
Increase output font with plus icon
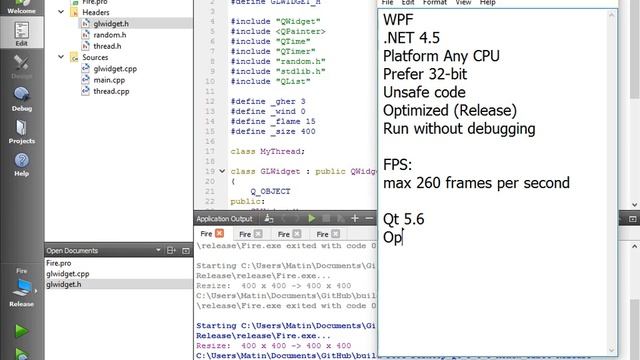point(355,219)
